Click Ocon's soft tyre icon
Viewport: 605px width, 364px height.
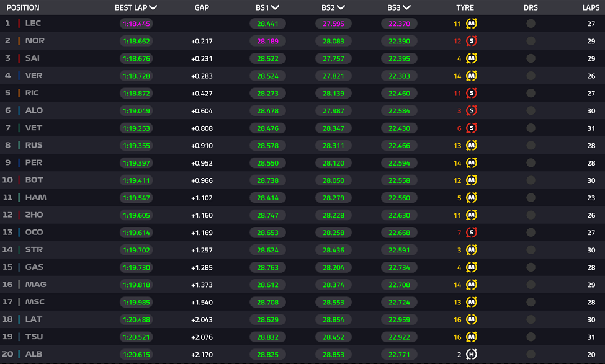(x=471, y=233)
